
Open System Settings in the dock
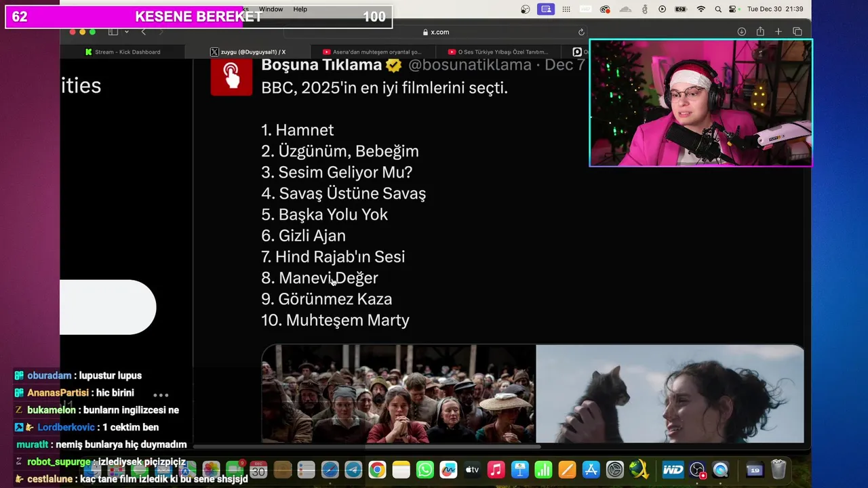[x=614, y=470]
